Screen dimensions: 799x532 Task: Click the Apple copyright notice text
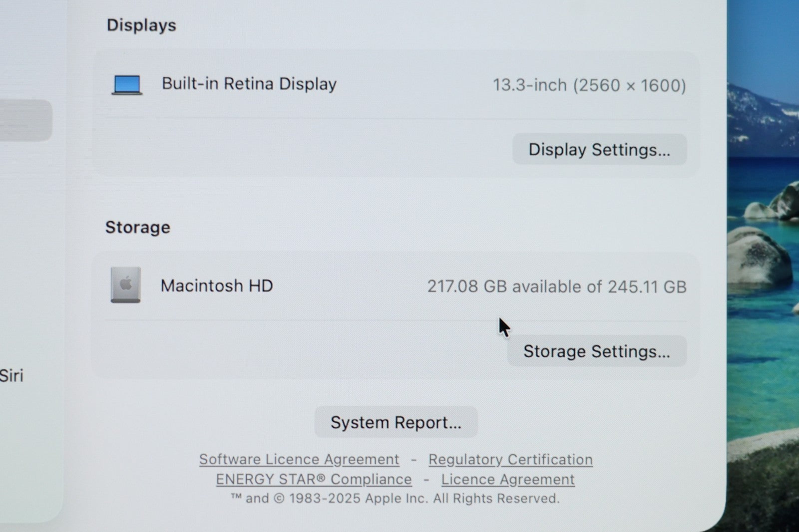[395, 498]
